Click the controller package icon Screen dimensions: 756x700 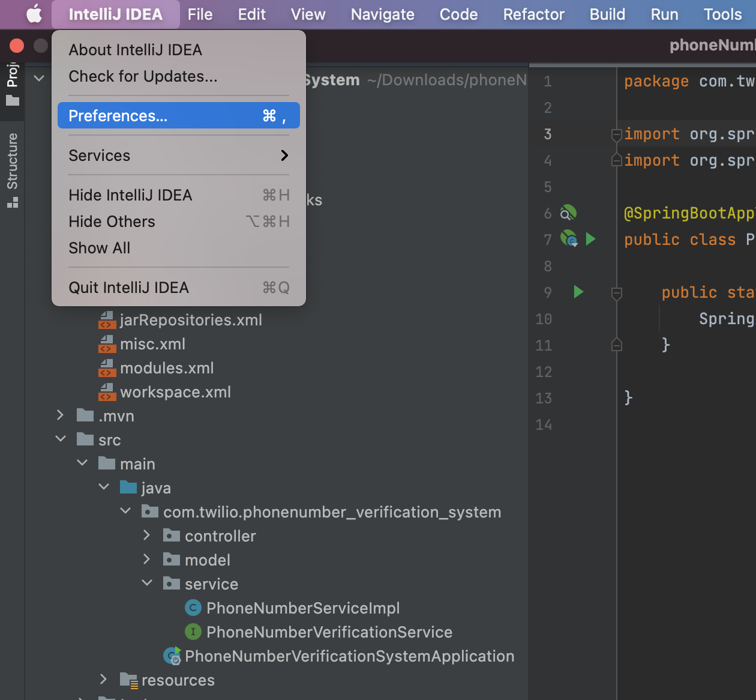[x=172, y=536]
